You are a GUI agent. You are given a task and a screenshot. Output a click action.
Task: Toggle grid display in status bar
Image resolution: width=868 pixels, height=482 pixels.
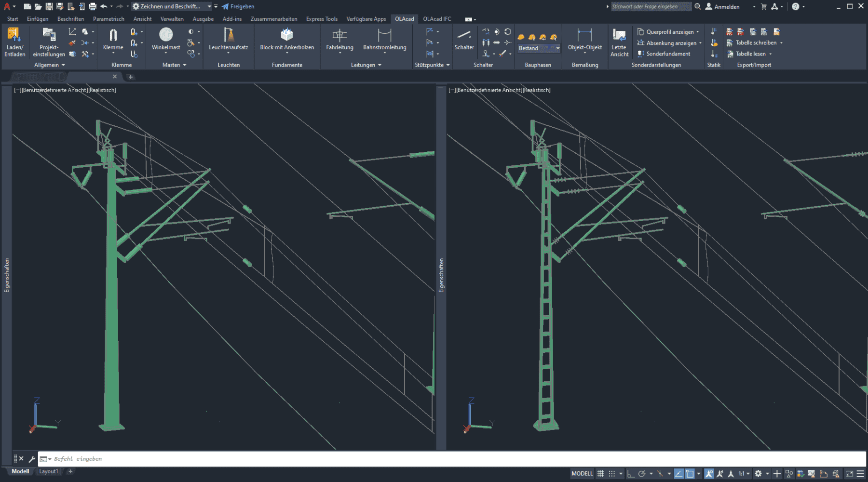[x=600, y=474]
